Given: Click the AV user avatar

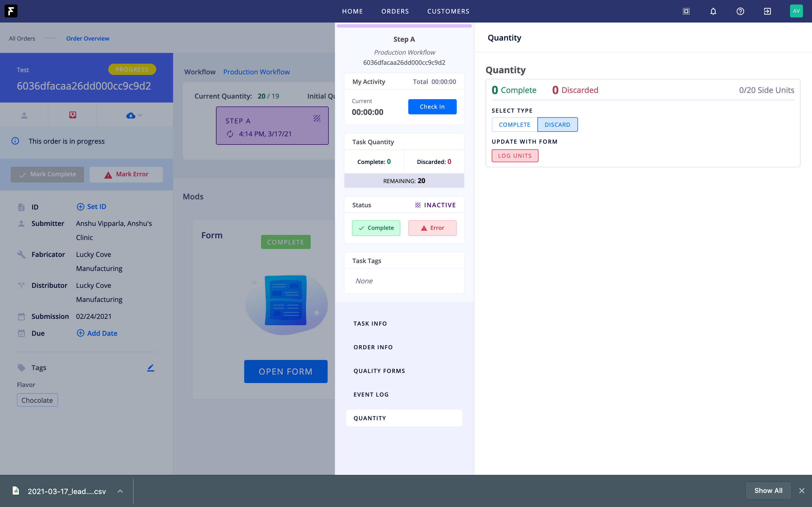Looking at the screenshot, I should tap(796, 11).
